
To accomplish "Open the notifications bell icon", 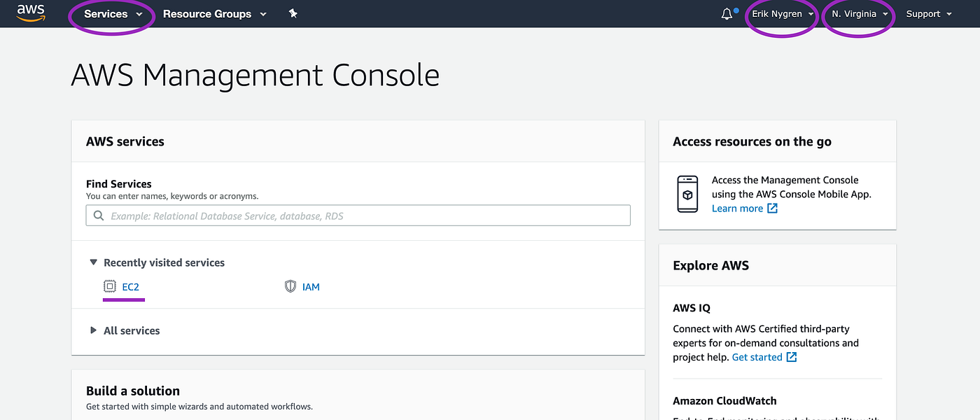I will [x=727, y=13].
